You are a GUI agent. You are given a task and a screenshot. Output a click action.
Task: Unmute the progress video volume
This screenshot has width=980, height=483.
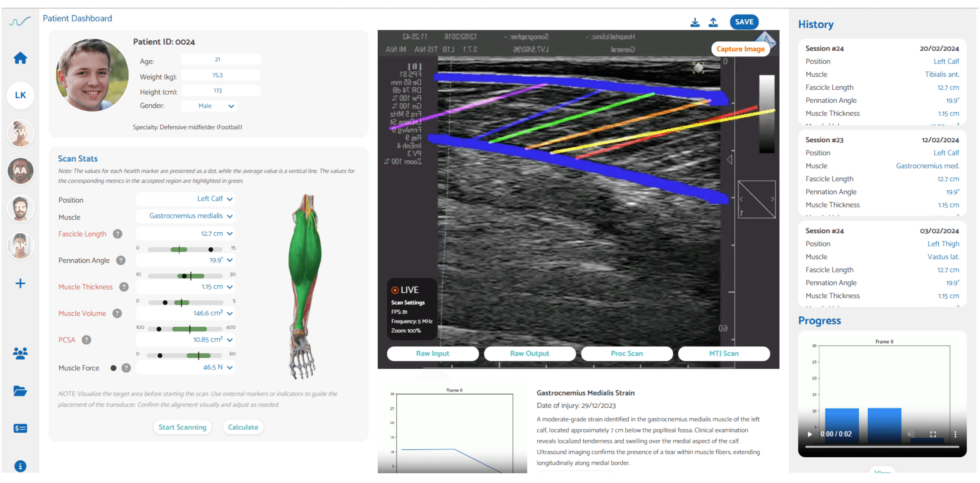click(x=910, y=434)
